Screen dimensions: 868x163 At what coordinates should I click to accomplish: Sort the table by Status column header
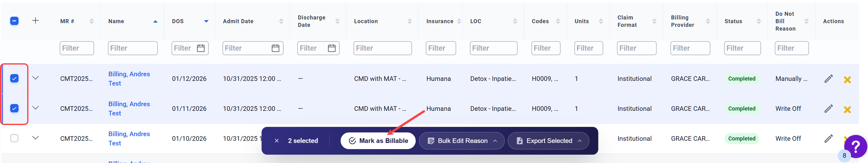(733, 21)
